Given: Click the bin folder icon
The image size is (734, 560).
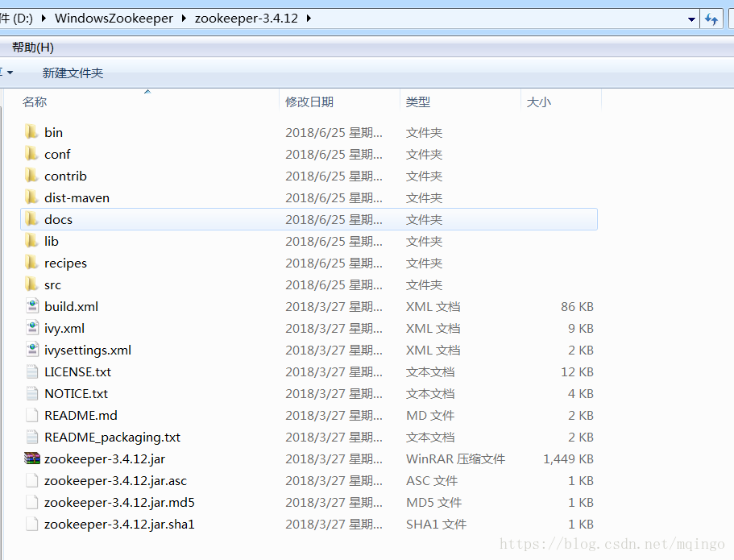Looking at the screenshot, I should [31, 132].
